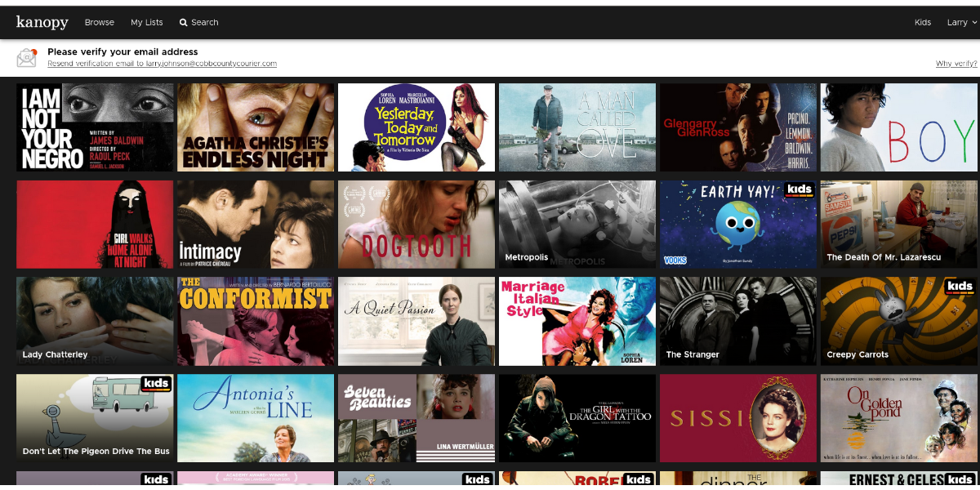980x490 pixels.
Task: Open The Stranger thumbnail
Action: coord(738,321)
